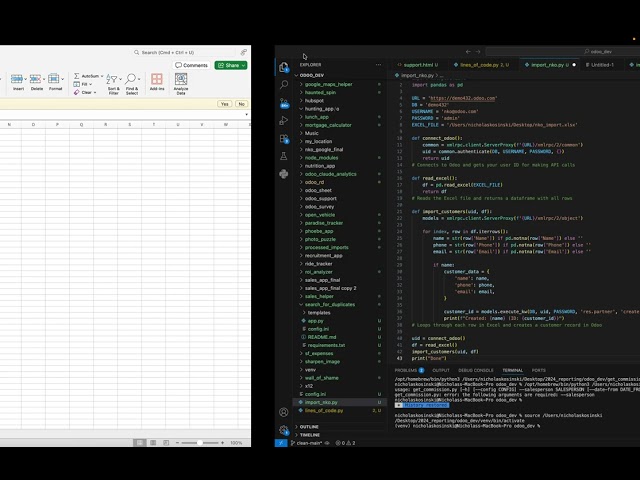Collapse the hunting_app folder
The width and height of the screenshot is (640, 480).
pos(301,109)
